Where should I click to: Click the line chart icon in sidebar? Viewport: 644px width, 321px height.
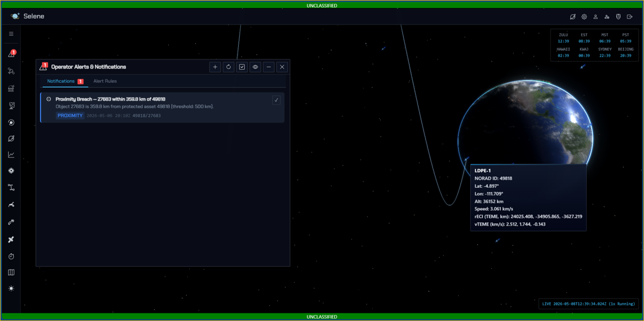tap(11, 155)
